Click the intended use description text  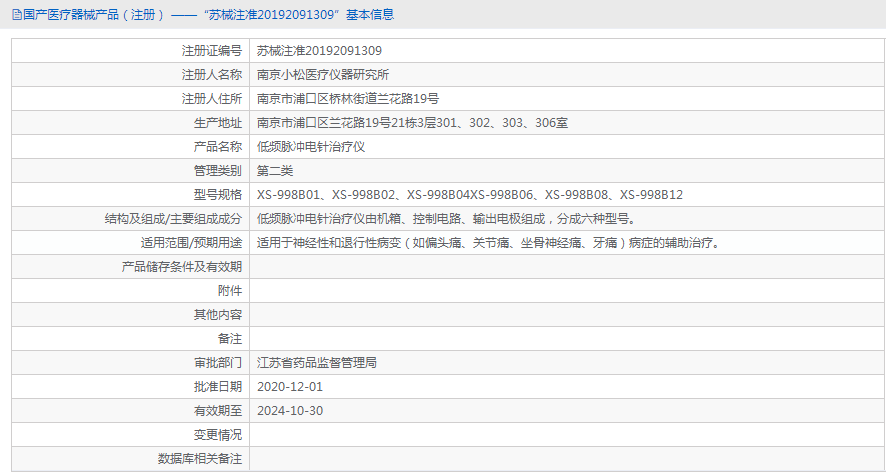click(x=488, y=243)
